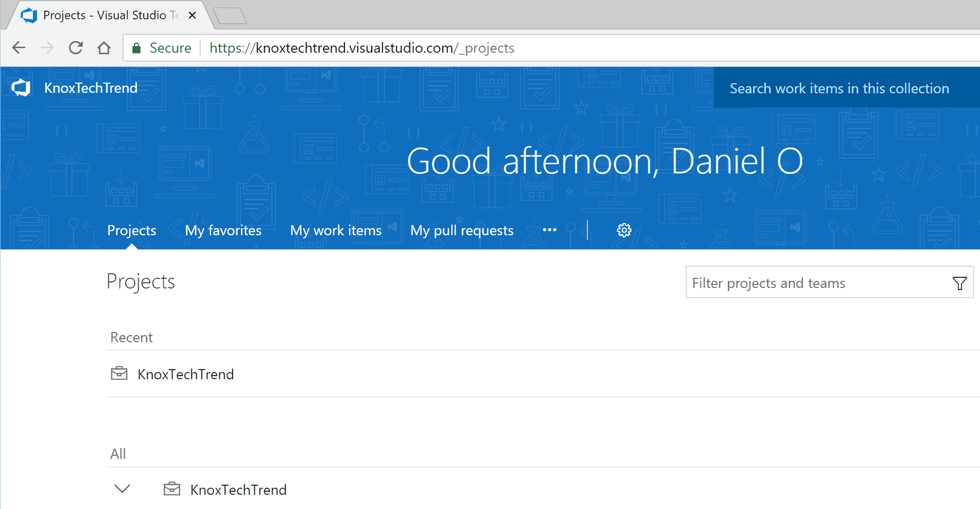
Task: Go back with browser back arrow
Action: [19, 48]
